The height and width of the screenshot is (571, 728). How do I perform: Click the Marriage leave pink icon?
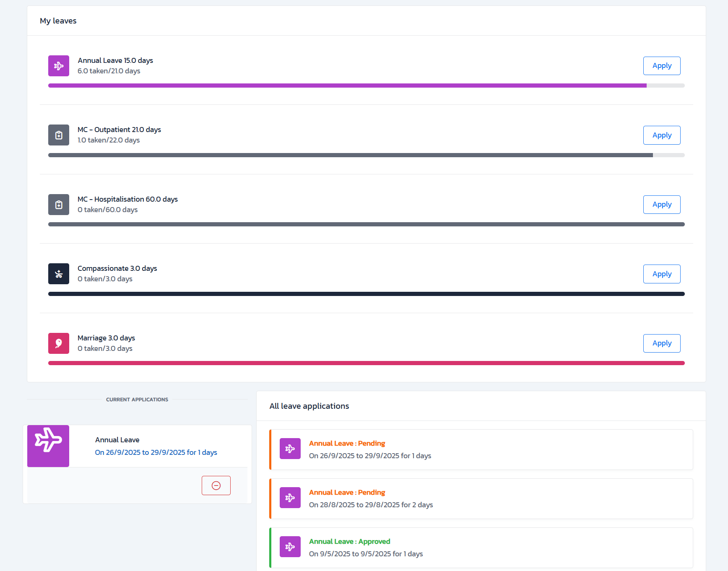click(59, 343)
